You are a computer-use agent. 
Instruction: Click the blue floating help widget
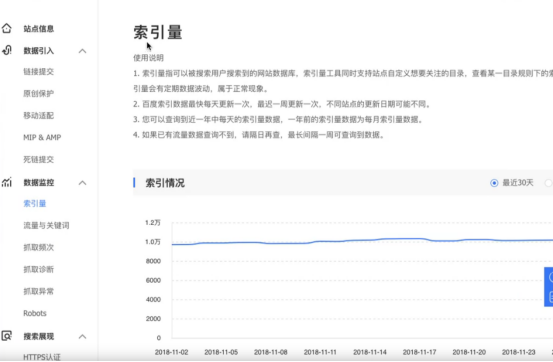(549, 287)
